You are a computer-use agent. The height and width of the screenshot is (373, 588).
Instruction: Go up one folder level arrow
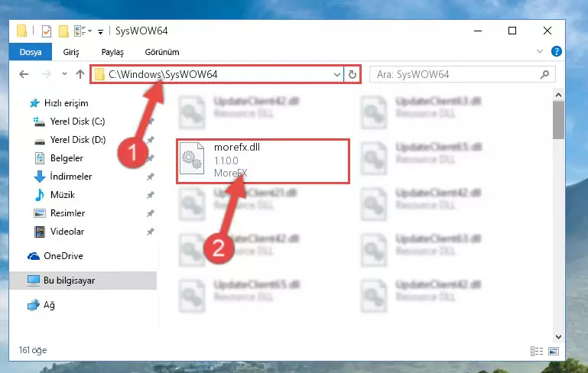(x=80, y=74)
